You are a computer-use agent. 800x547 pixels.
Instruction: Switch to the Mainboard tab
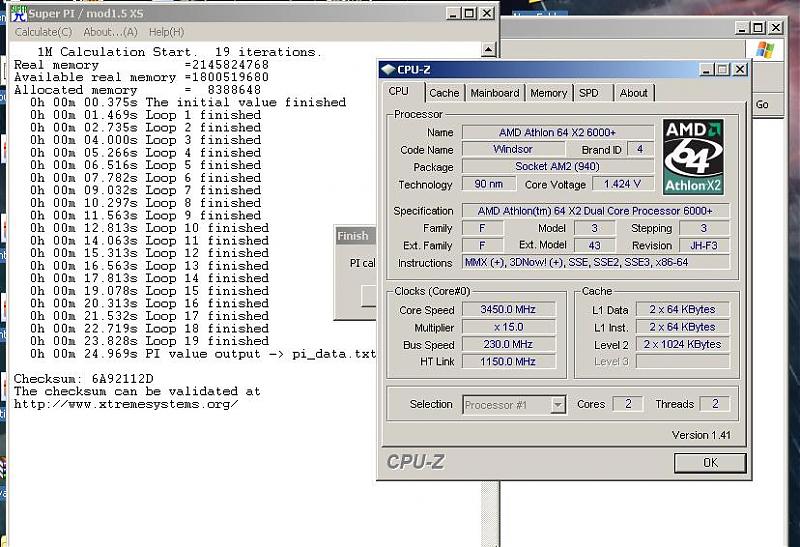point(494,93)
